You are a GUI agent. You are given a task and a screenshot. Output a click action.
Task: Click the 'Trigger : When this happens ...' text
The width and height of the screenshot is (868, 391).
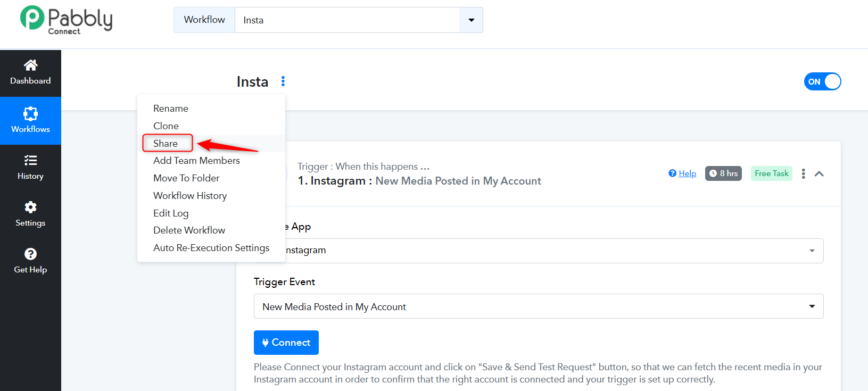tap(363, 167)
